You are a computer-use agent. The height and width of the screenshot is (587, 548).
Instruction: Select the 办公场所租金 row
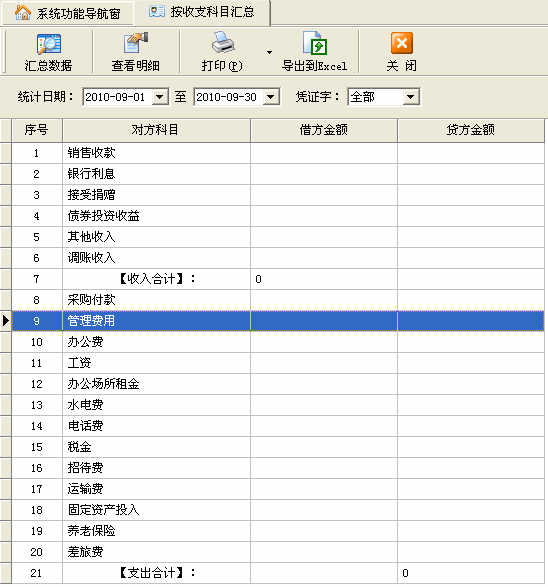278,384
